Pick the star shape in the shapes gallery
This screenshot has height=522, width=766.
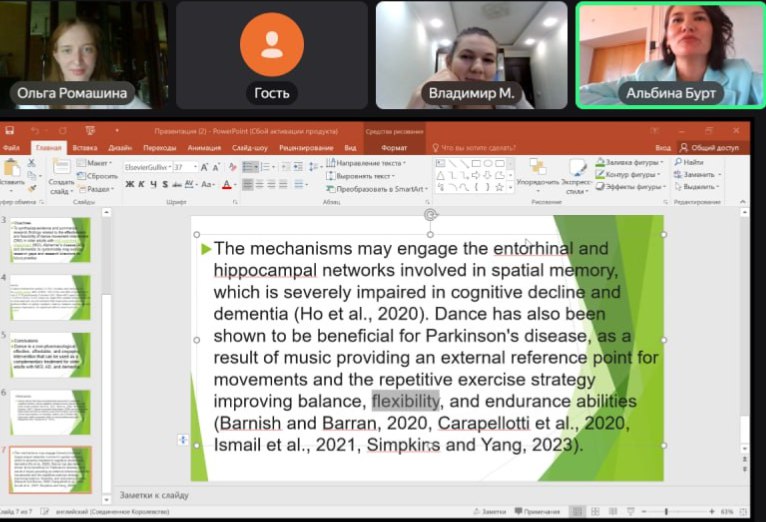499,187
